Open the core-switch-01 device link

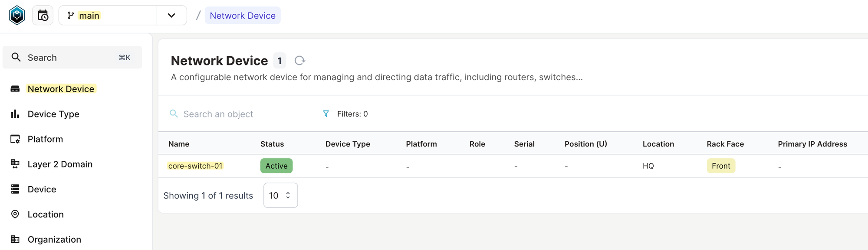tap(195, 166)
